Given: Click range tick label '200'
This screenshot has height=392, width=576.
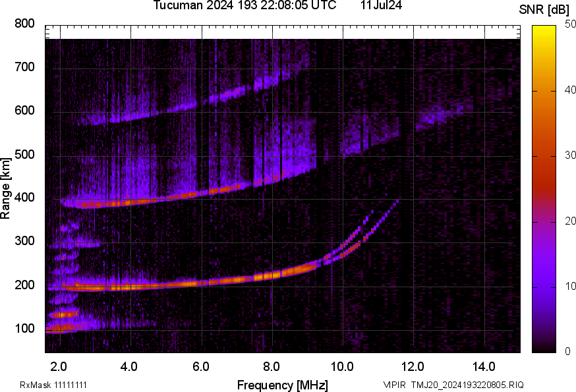Looking at the screenshot, I should coord(24,285).
